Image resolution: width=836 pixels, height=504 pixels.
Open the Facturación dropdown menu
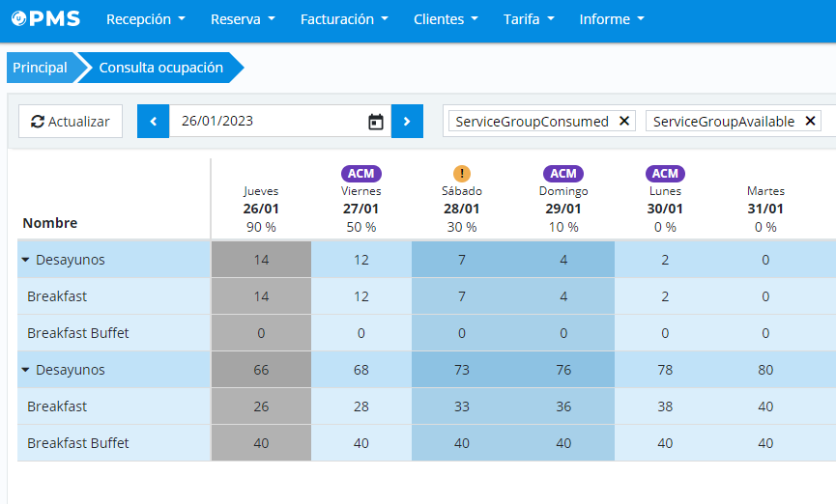tap(344, 19)
